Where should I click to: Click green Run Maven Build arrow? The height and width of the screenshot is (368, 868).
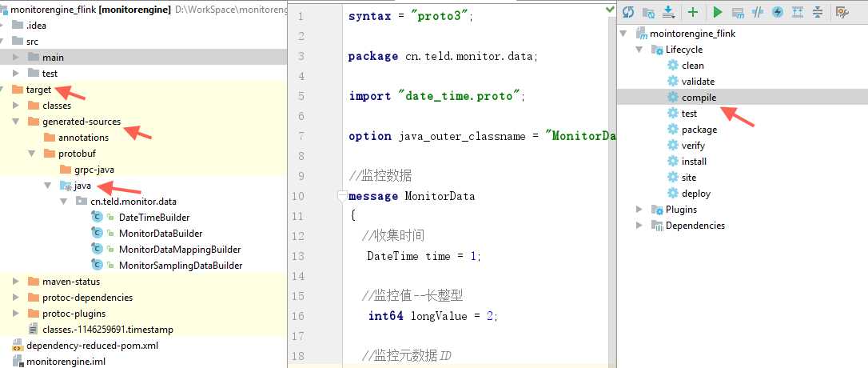pos(718,12)
